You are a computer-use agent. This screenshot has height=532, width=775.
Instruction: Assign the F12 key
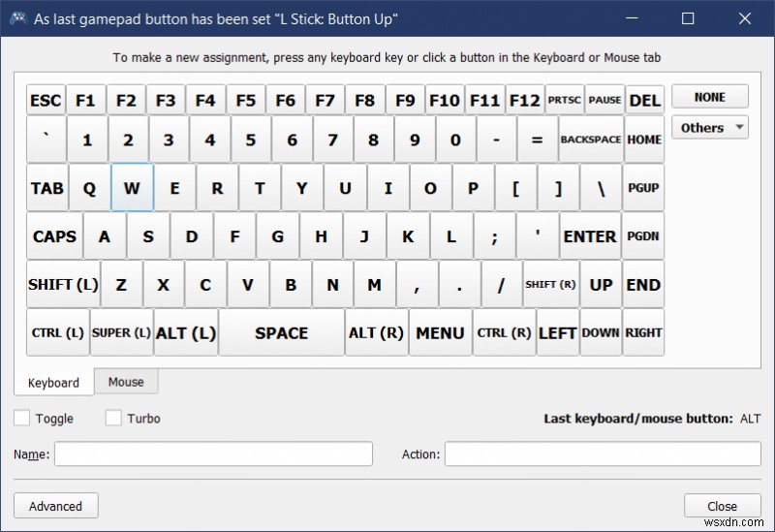click(524, 101)
